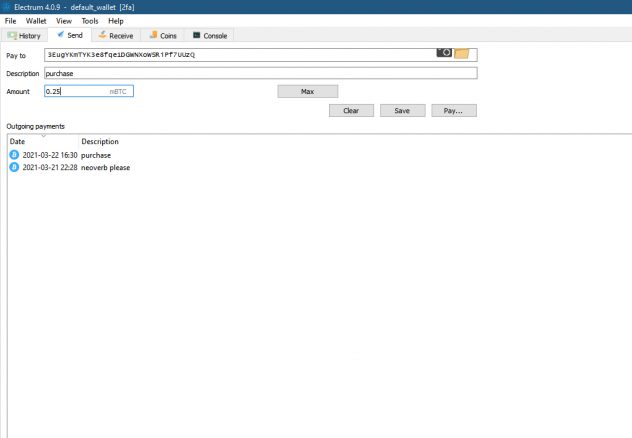Click the Pay... button
The width and height of the screenshot is (632, 438).
pos(453,111)
